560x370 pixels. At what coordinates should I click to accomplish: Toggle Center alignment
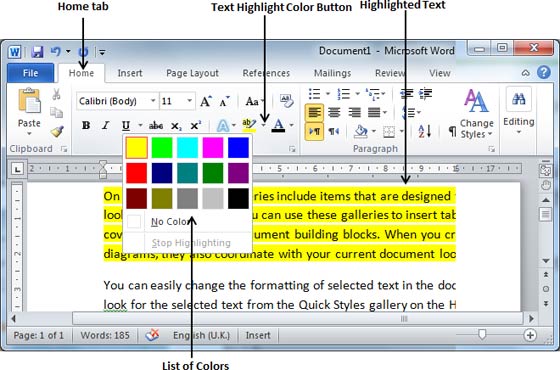334,113
